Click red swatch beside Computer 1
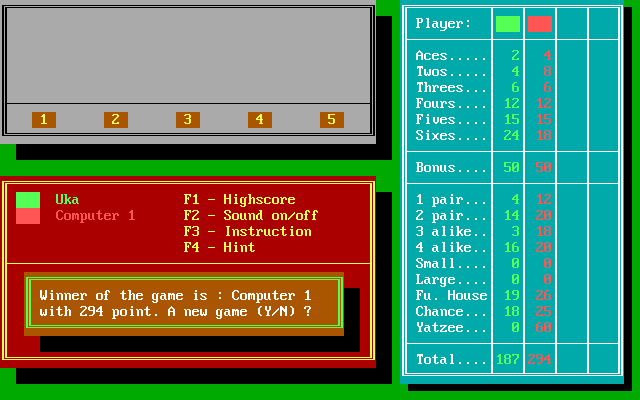The width and height of the screenshot is (640, 400). (28, 216)
